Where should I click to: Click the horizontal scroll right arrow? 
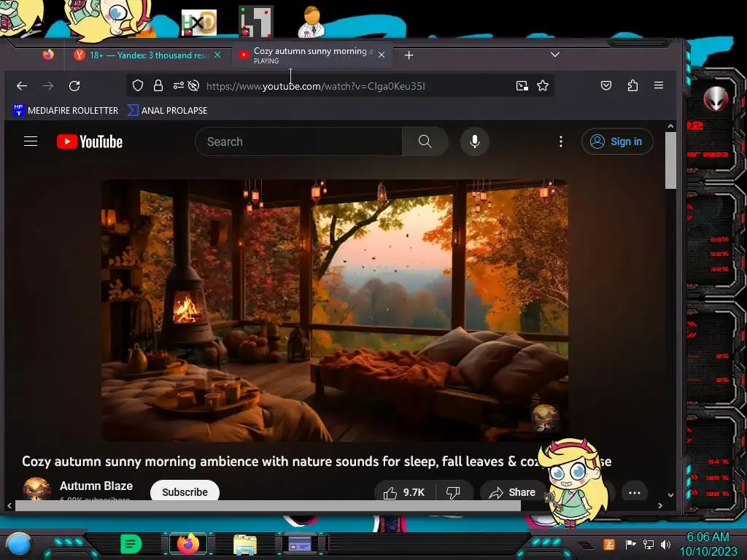coord(659,506)
